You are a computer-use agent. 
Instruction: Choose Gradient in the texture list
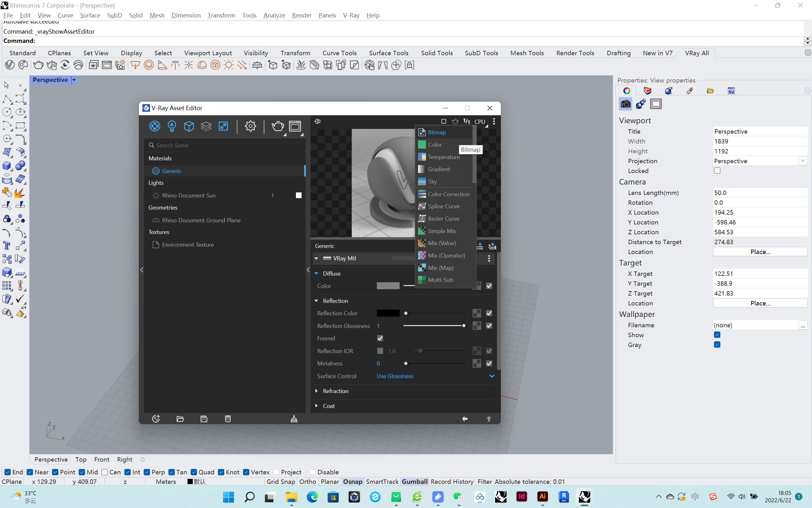click(x=443, y=169)
